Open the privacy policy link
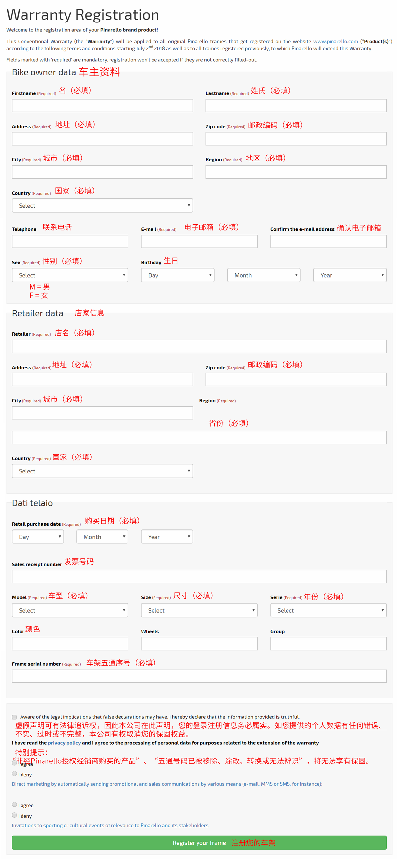Image resolution: width=397 pixels, height=868 pixels. 64,743
